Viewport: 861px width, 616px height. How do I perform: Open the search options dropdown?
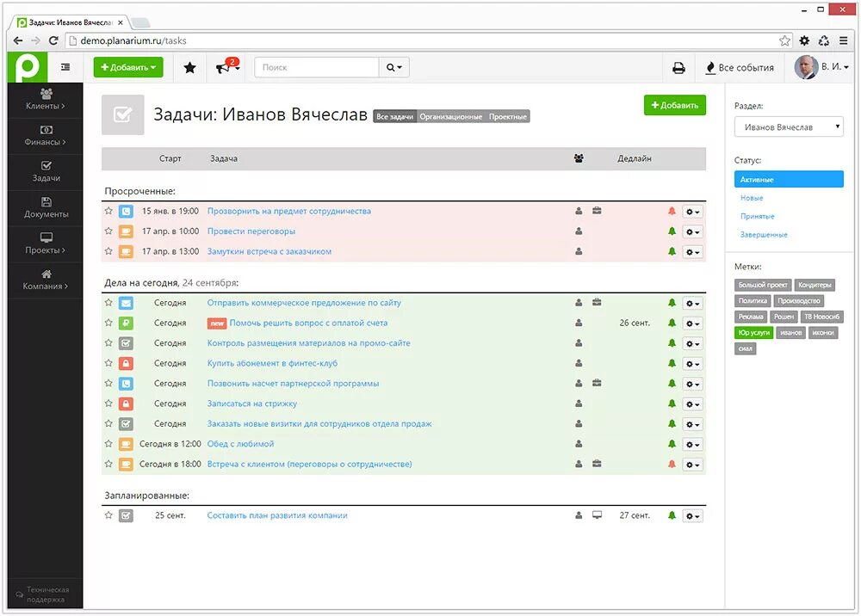[x=393, y=67]
